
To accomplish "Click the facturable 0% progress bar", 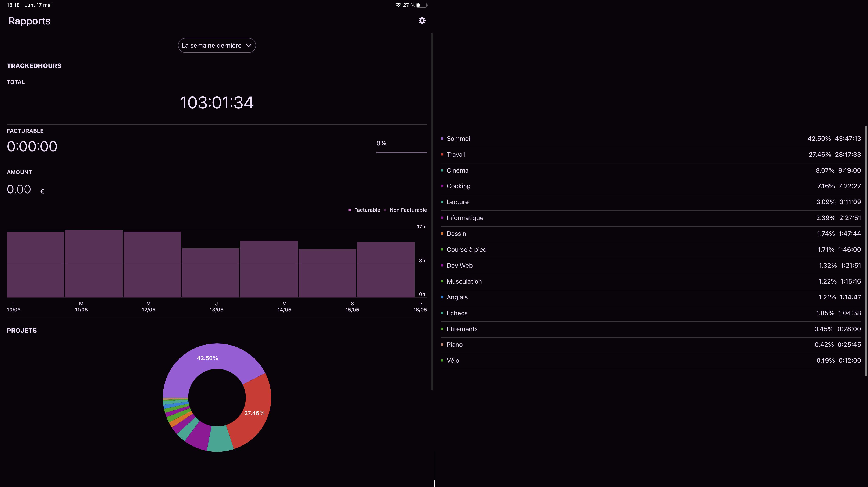I will click(x=401, y=152).
